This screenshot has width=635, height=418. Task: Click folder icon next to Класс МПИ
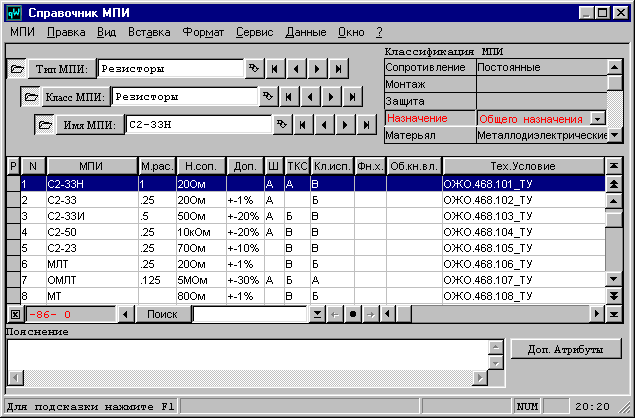pyautogui.click(x=32, y=97)
